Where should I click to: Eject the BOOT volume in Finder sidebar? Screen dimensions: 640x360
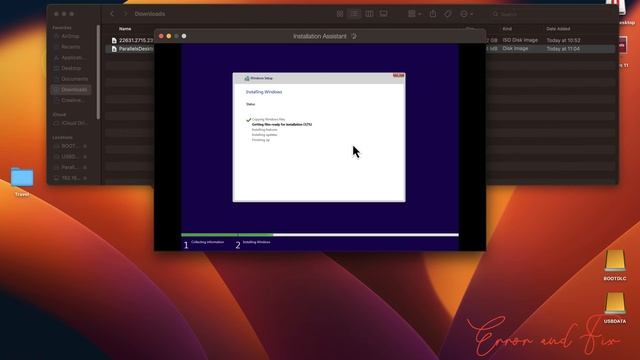click(x=85, y=146)
